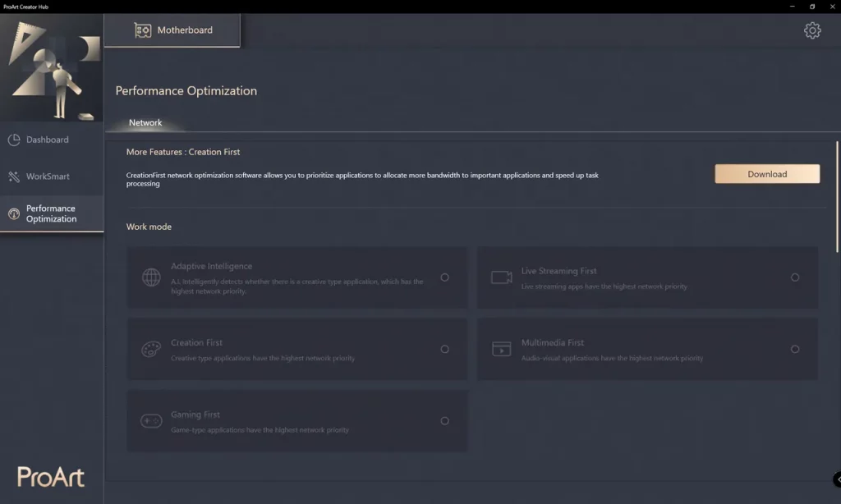The width and height of the screenshot is (841, 504).
Task: Restore down the ProArt Creator Hub window
Action: pyautogui.click(x=812, y=7)
